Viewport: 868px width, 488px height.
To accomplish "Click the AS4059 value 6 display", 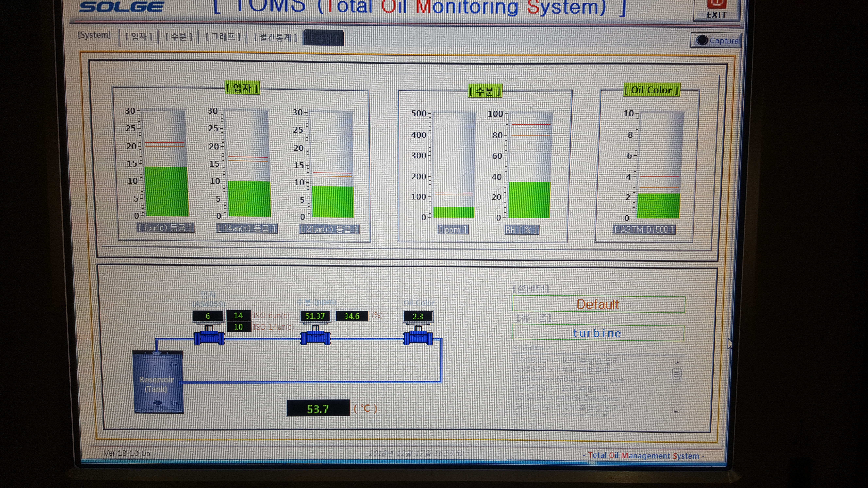I will 208,316.
